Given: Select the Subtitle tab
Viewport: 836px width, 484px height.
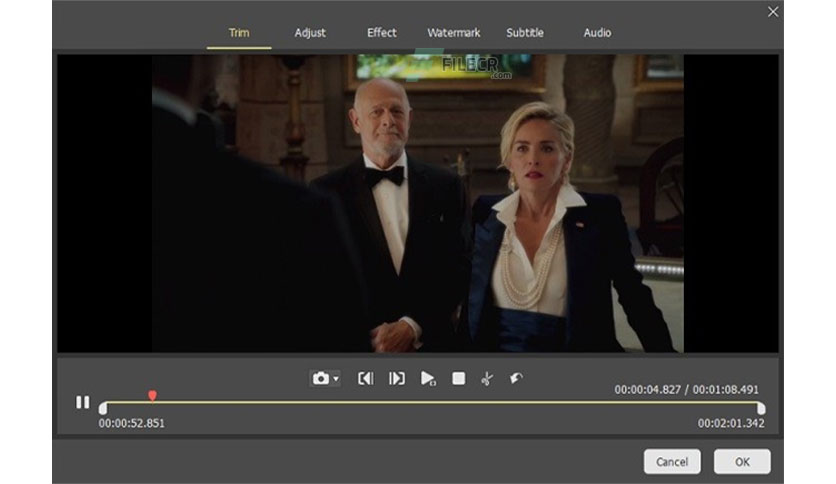Looking at the screenshot, I should click(x=525, y=33).
